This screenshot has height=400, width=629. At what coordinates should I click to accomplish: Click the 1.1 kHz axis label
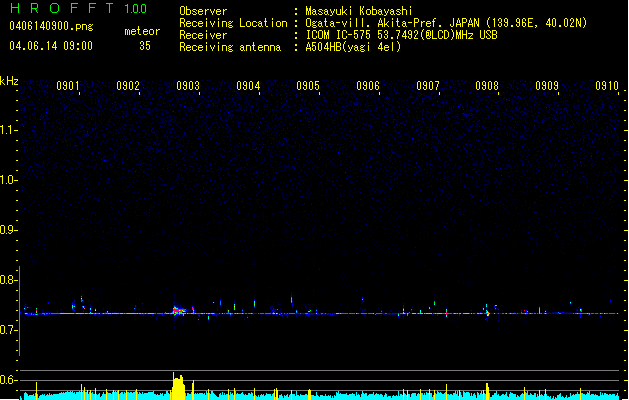coord(8,130)
